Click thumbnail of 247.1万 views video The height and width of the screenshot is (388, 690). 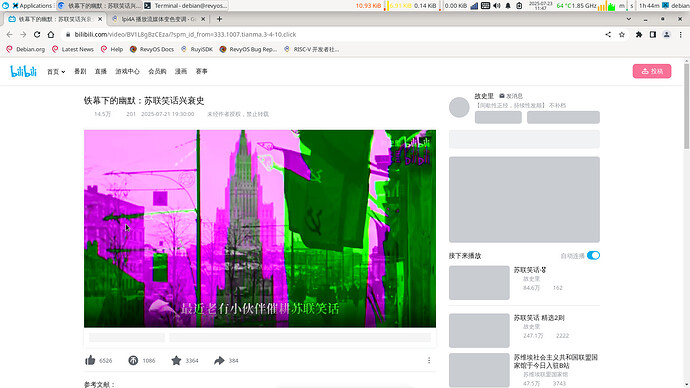[x=479, y=330]
